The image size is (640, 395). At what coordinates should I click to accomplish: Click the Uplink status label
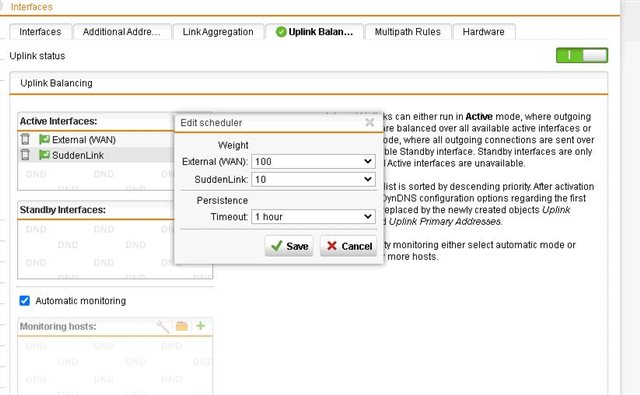[37, 56]
